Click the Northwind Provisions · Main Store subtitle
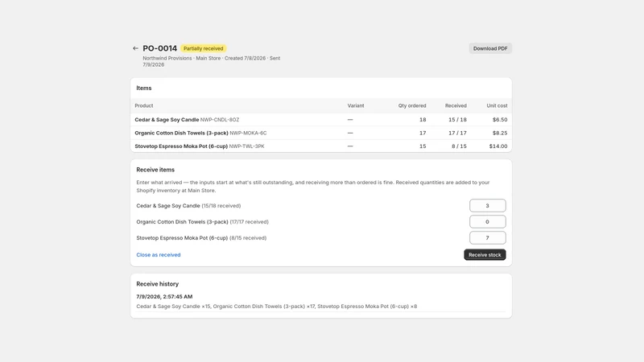 tap(182, 58)
